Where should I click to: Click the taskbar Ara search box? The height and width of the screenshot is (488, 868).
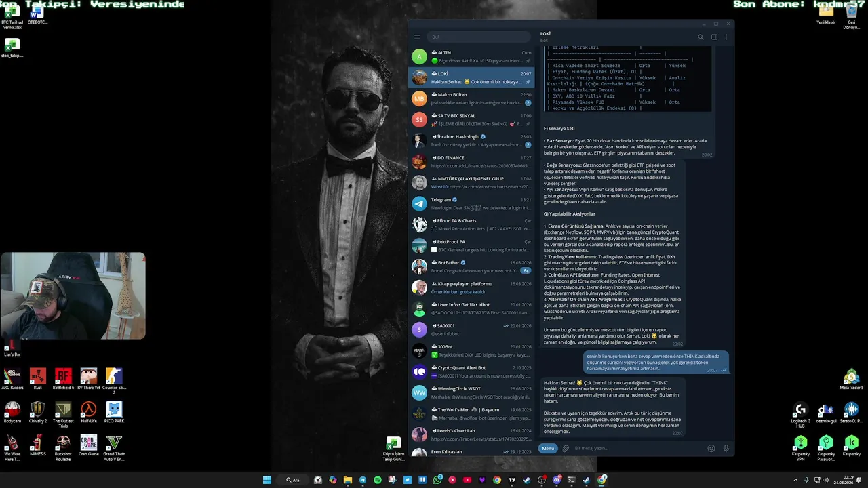pyautogui.click(x=293, y=480)
